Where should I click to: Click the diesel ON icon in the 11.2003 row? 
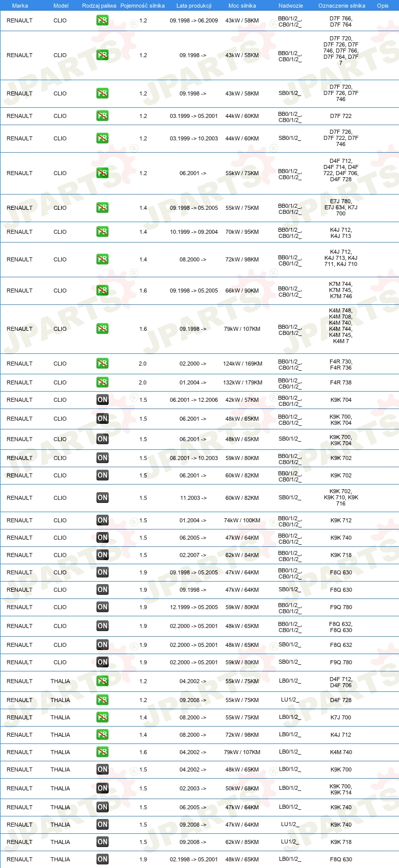[102, 498]
